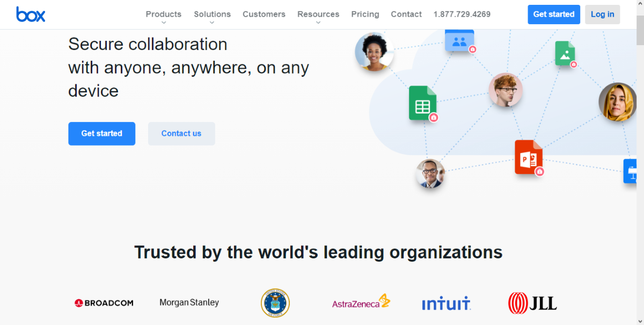Open the Pricing page

pyautogui.click(x=365, y=14)
